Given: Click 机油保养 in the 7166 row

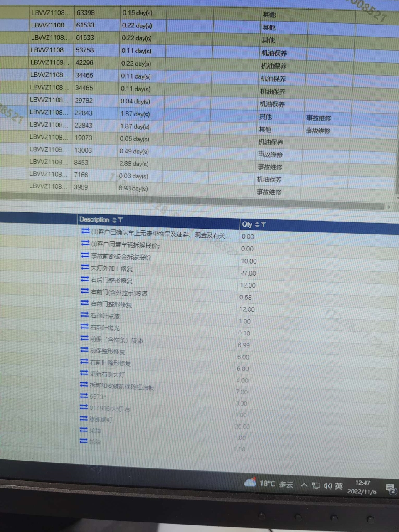Looking at the screenshot, I should (x=269, y=180).
